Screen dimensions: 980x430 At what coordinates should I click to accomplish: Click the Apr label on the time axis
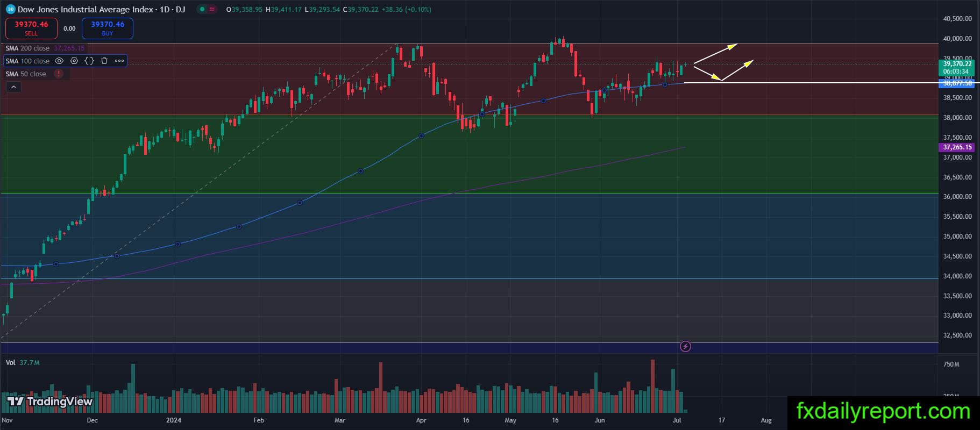pyautogui.click(x=421, y=420)
